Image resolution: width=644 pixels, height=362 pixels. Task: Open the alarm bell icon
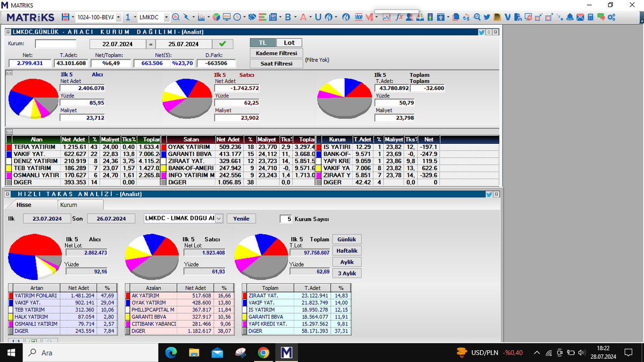[x=570, y=17]
